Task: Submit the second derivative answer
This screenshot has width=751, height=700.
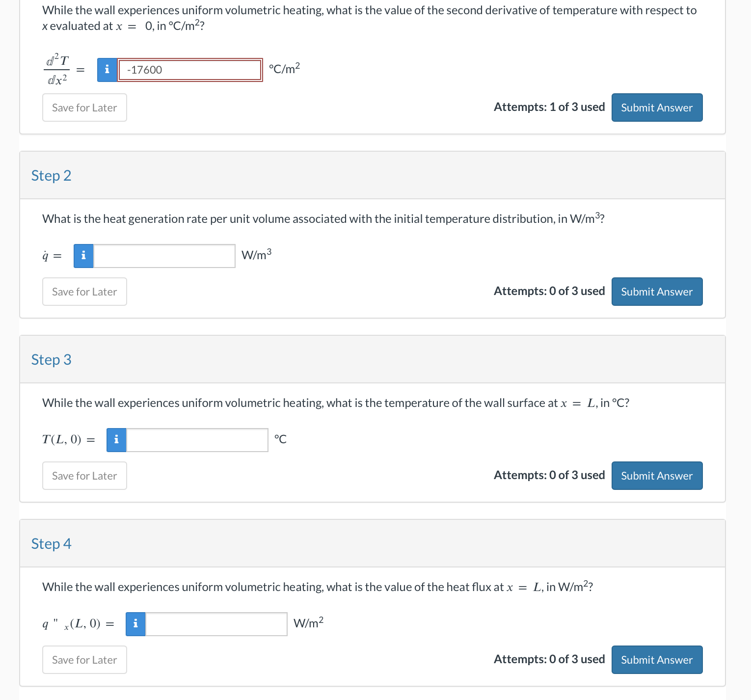Action: click(x=657, y=108)
